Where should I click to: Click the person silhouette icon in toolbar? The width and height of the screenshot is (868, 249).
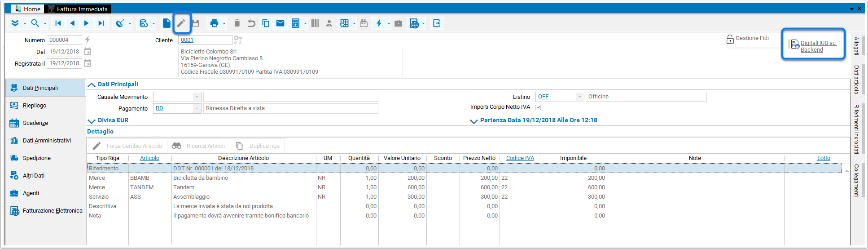[x=329, y=23]
